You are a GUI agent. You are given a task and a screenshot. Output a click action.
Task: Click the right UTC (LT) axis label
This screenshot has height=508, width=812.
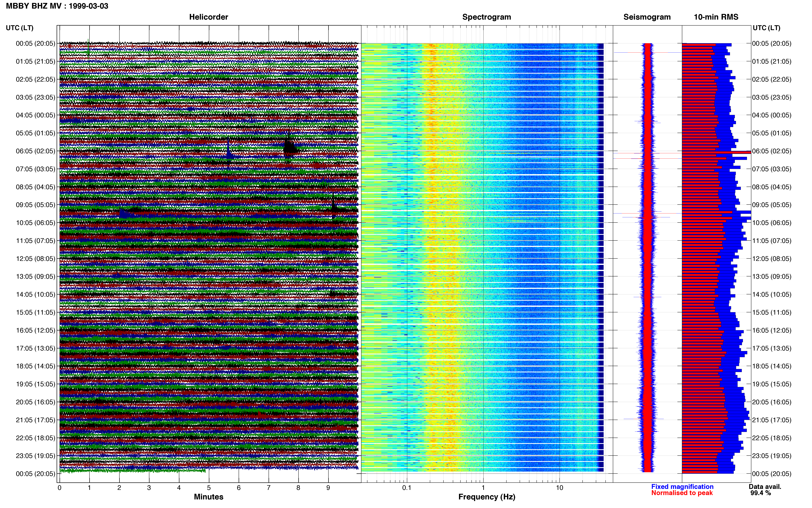(x=766, y=28)
